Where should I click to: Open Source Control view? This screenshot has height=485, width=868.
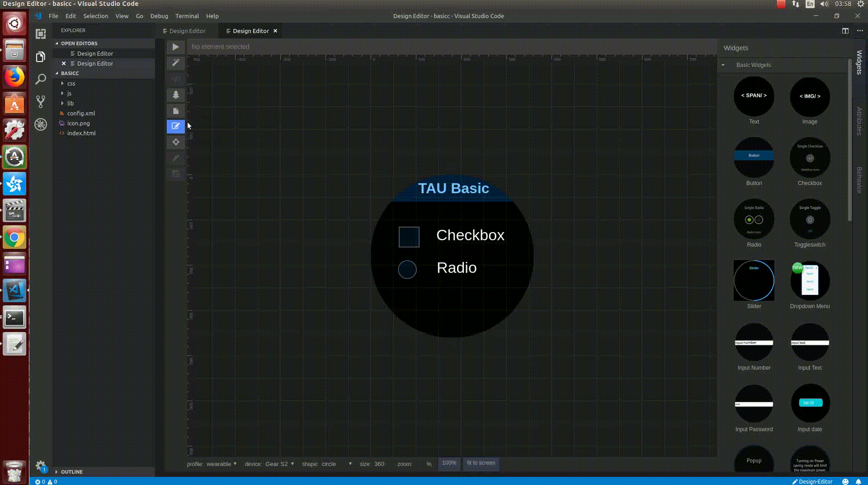click(x=41, y=101)
